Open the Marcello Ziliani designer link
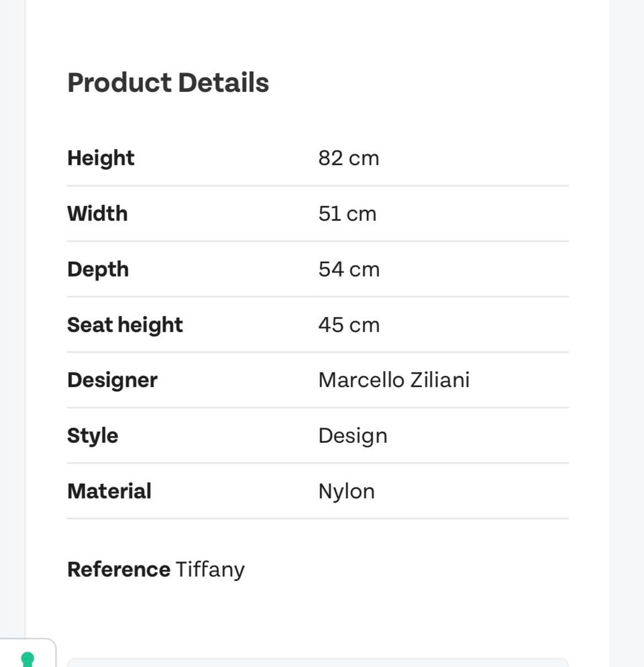Viewport: 644px width, 667px height. click(394, 380)
